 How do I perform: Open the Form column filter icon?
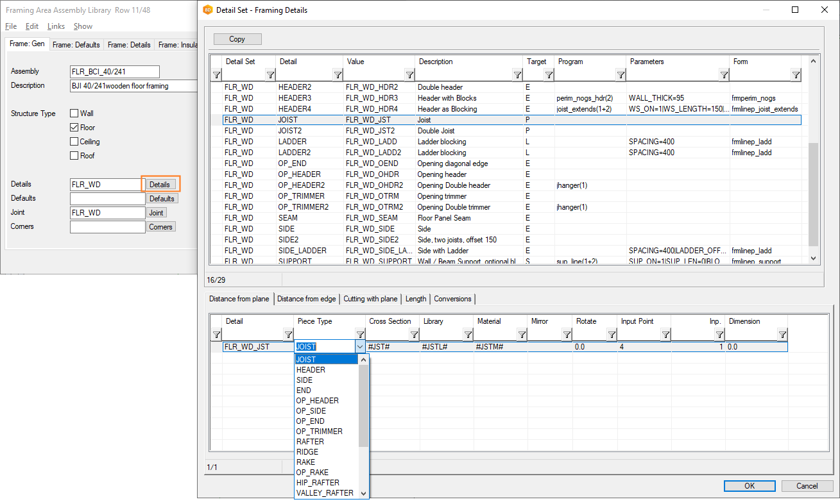[x=796, y=75]
